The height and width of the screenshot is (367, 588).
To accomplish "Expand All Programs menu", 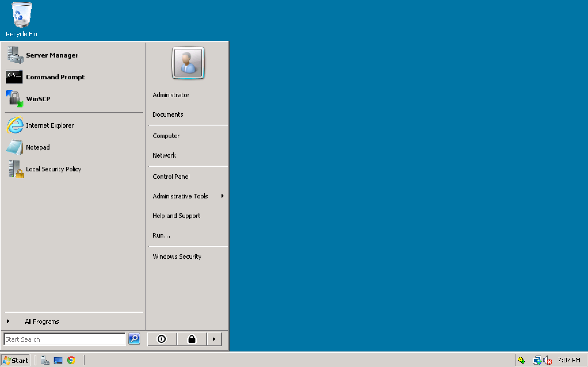I will pos(41,321).
